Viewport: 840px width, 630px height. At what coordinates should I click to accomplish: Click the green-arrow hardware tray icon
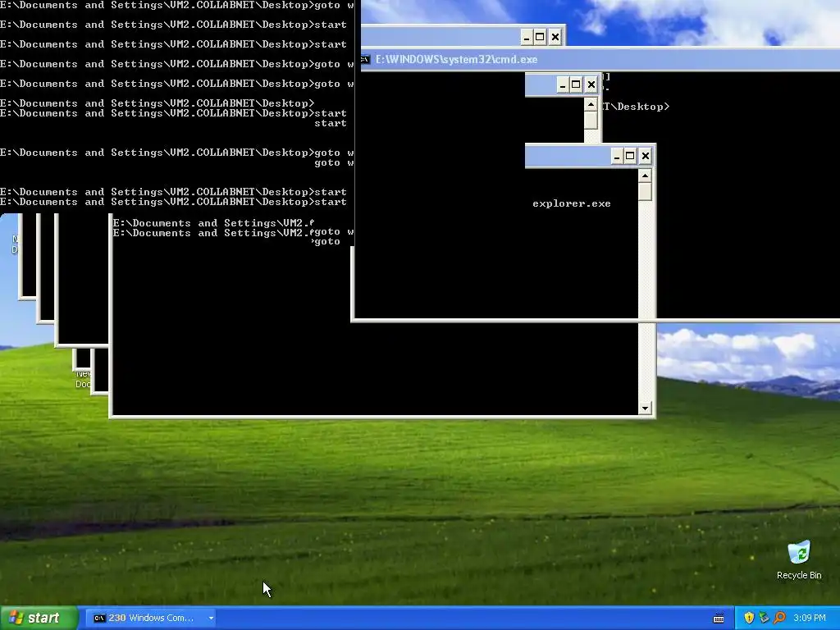click(x=764, y=618)
